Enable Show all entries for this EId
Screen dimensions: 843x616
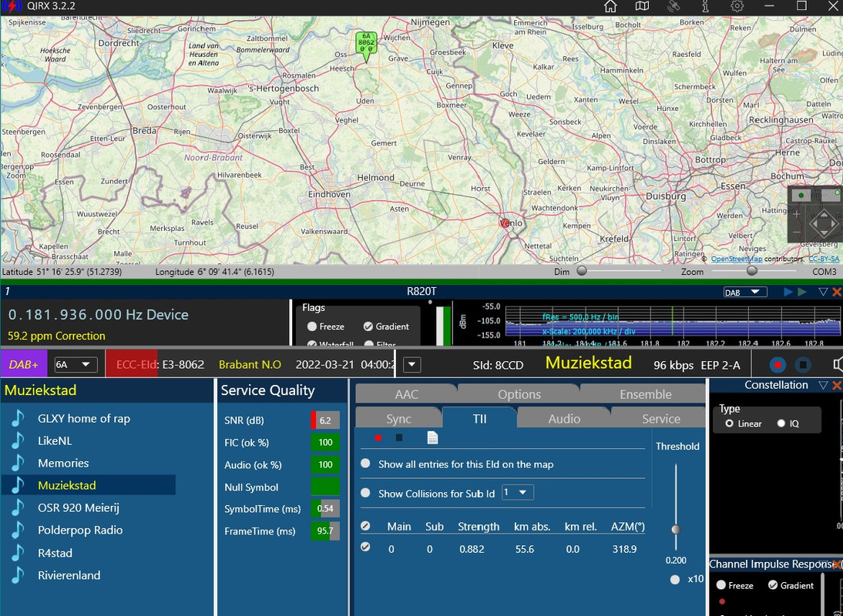365,464
